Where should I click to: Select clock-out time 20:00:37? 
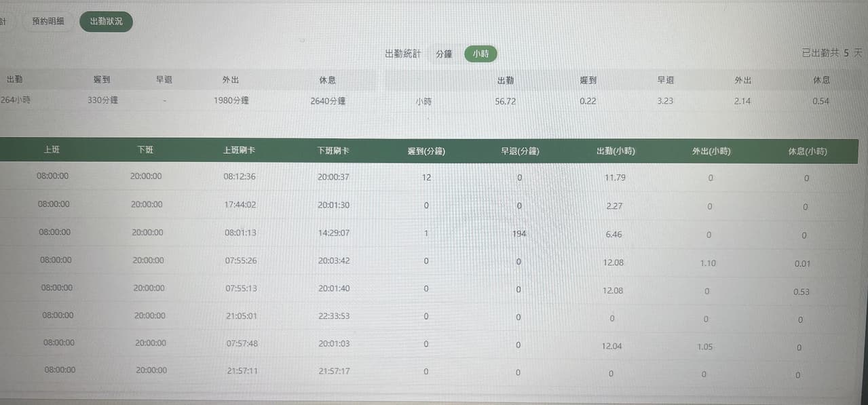pyautogui.click(x=333, y=177)
